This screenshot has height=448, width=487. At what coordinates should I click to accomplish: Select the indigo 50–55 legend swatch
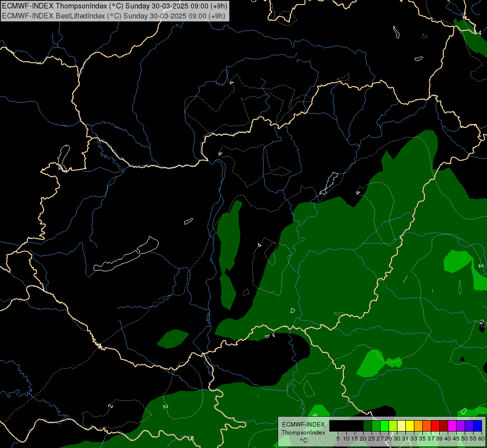pyautogui.click(x=469, y=426)
